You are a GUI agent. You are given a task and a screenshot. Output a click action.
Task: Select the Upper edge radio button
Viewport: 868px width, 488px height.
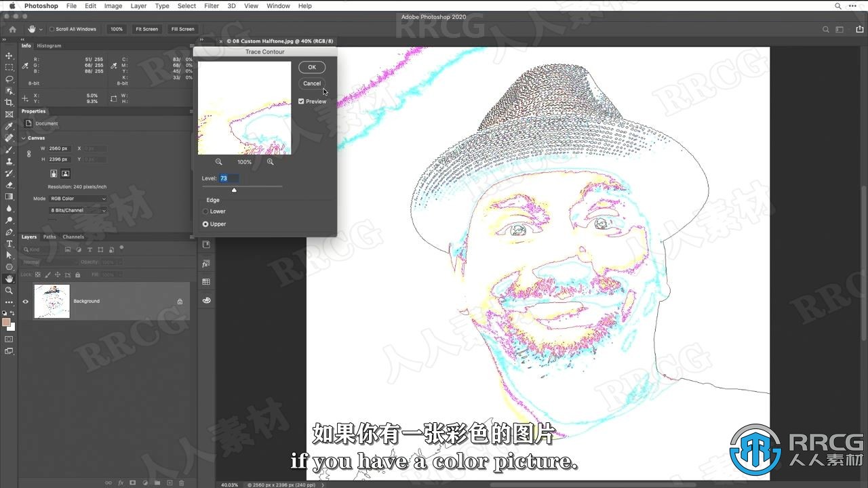click(205, 224)
